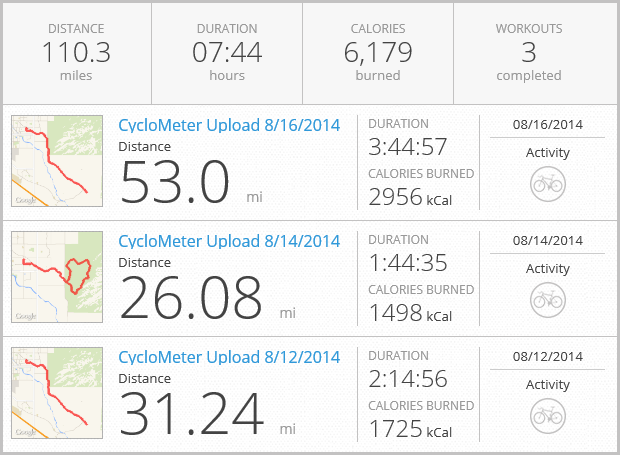Click the 2:14:56 duration value

pyautogui.click(x=407, y=380)
